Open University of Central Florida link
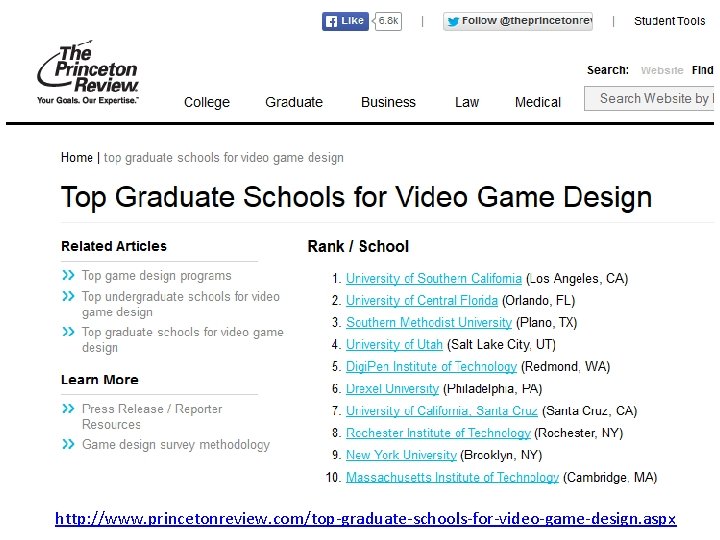The width and height of the screenshot is (720, 540). tap(422, 300)
